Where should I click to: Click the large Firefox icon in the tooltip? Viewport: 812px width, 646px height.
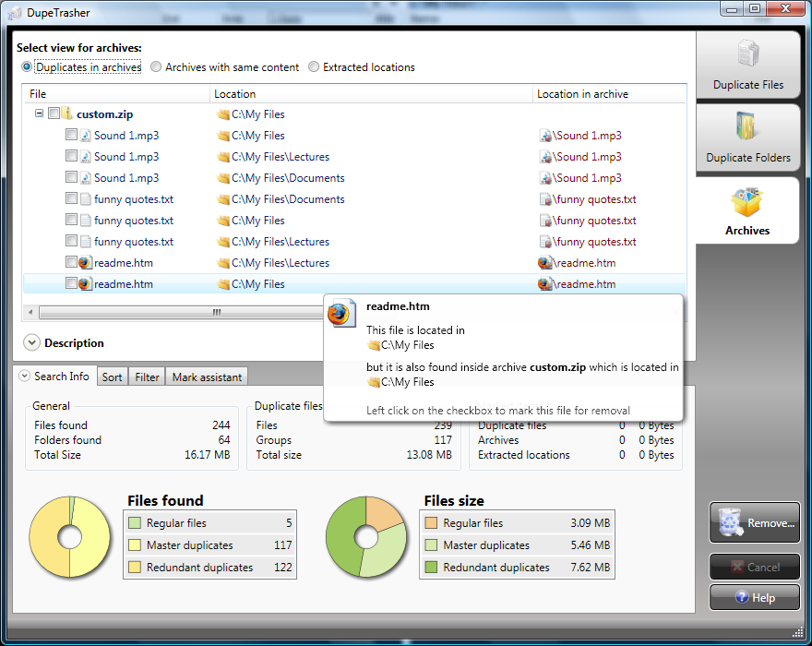coord(341,312)
